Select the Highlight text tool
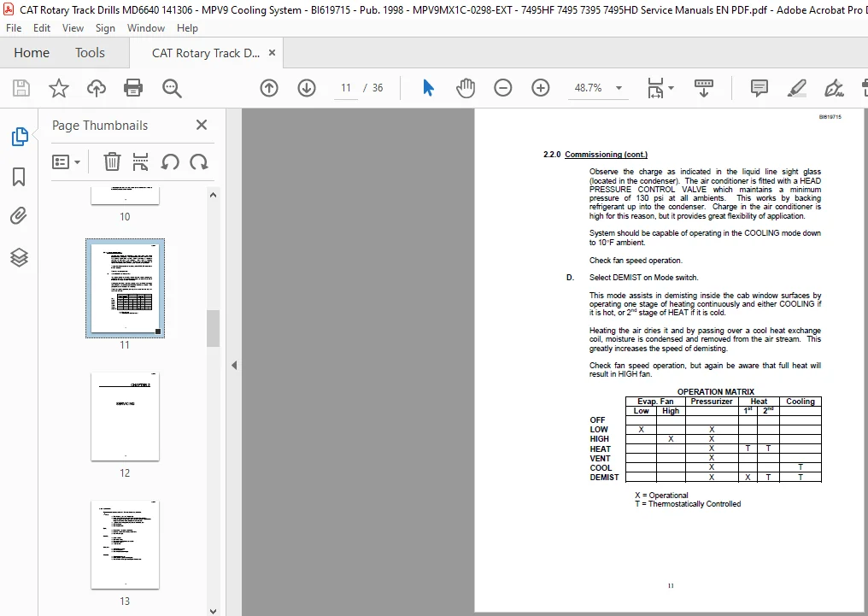868x616 pixels. point(796,88)
